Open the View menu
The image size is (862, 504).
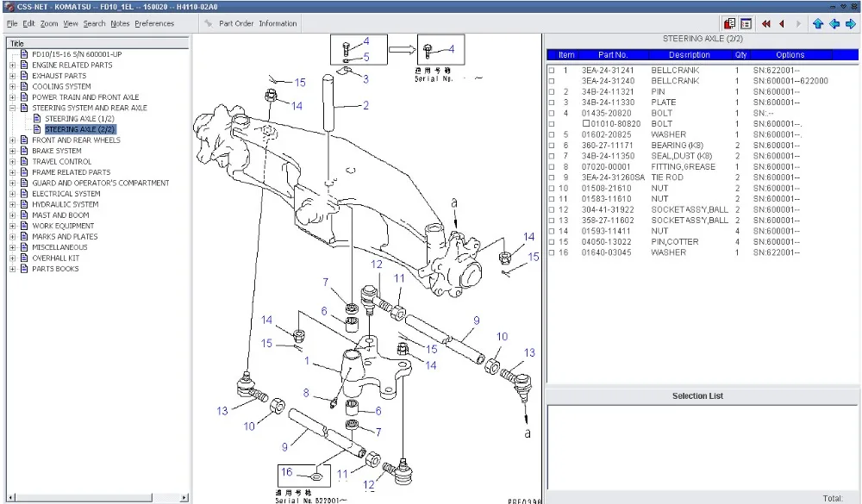point(71,23)
